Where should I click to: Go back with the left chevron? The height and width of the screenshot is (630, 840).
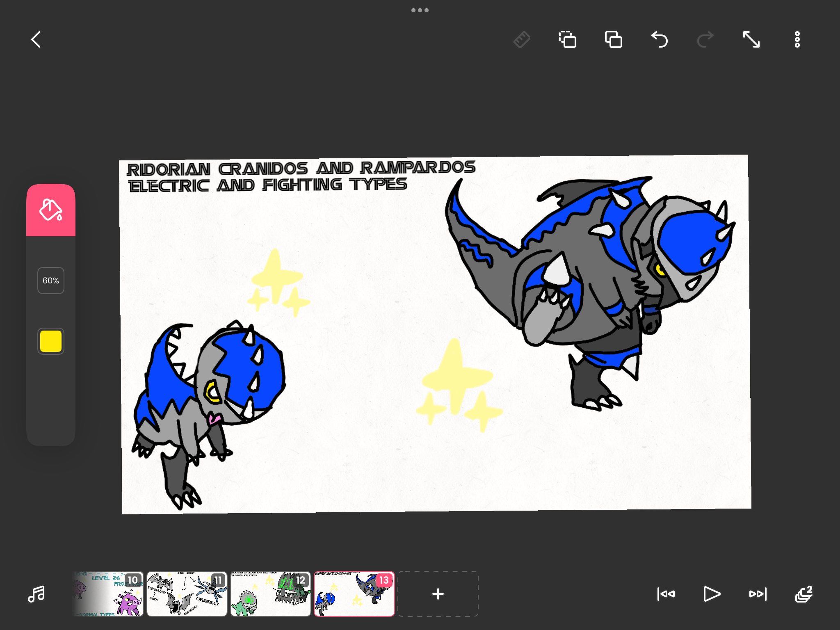pyautogui.click(x=36, y=40)
